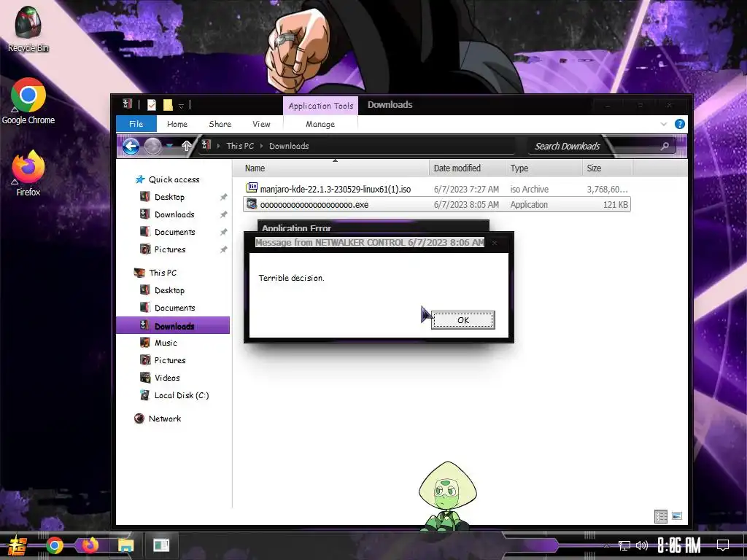This screenshot has height=560, width=747.
Task: Close the NETWALKER CONTROL message dialog
Action: coord(495,243)
